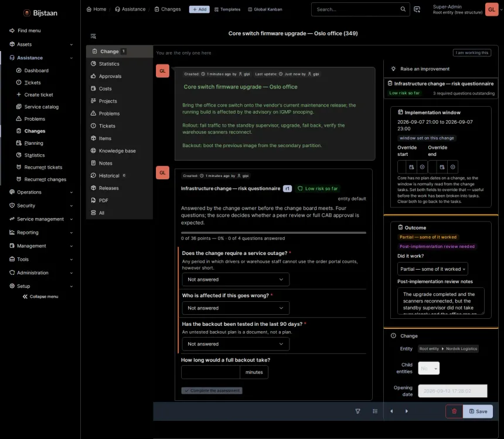Click the Raise an improvement bulb icon
The width and height of the screenshot is (504, 439).
[393, 69]
